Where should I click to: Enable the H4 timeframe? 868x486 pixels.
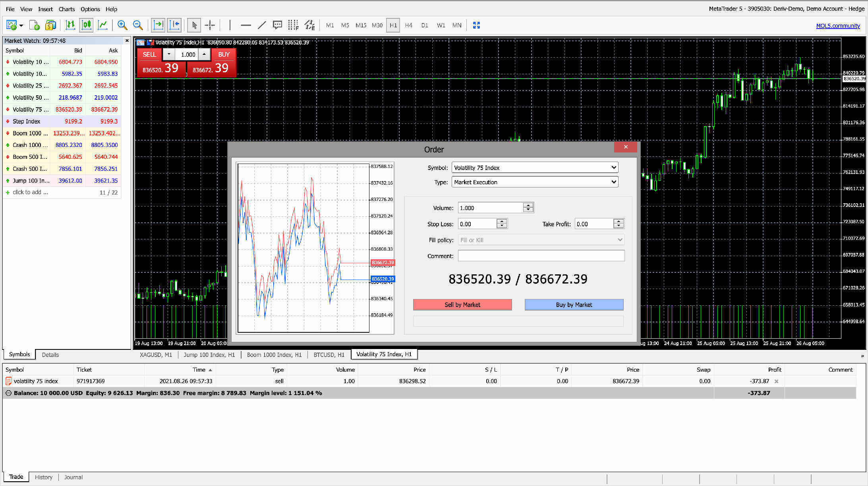[409, 25]
